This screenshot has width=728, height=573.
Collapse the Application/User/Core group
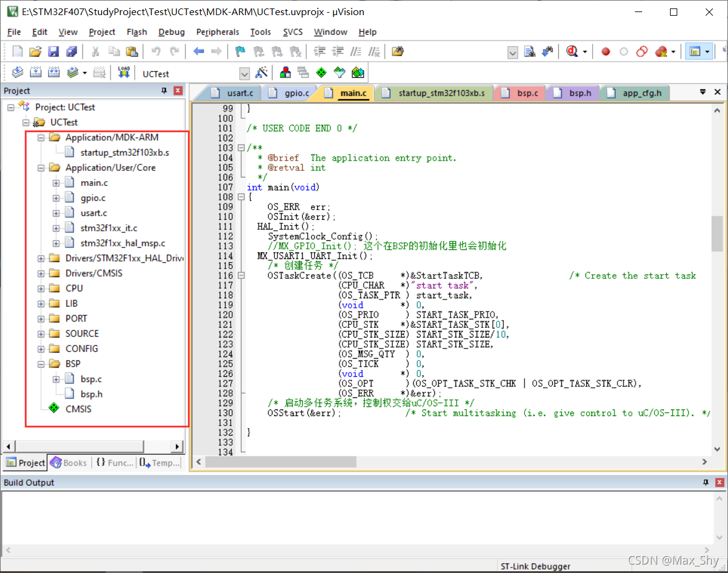[x=41, y=168]
